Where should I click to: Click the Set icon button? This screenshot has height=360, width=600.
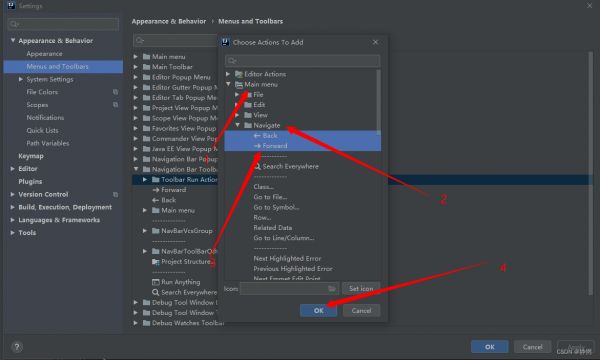[x=361, y=288]
